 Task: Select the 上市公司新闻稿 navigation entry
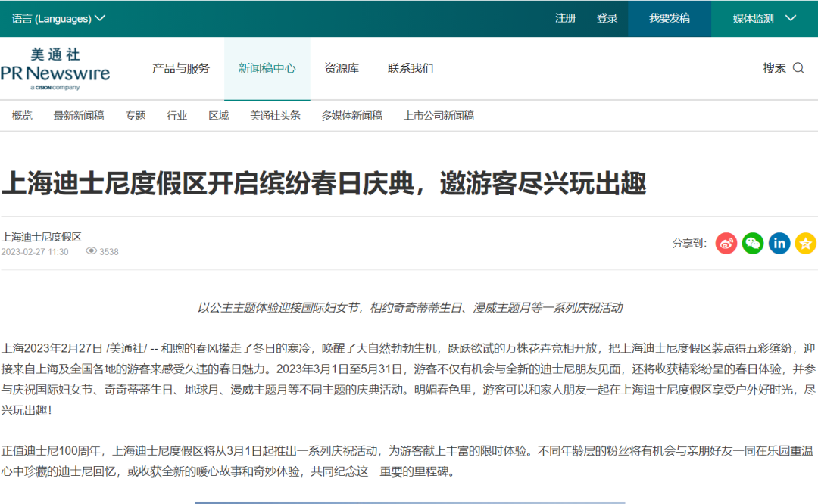[x=440, y=116]
